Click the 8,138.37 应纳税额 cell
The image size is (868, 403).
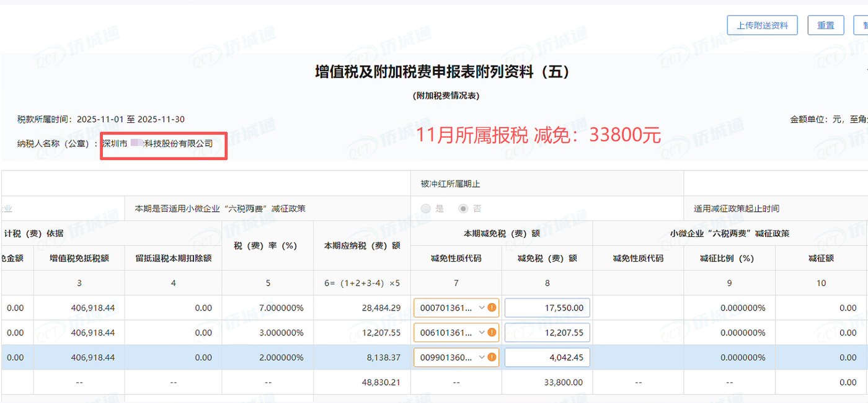[362, 357]
